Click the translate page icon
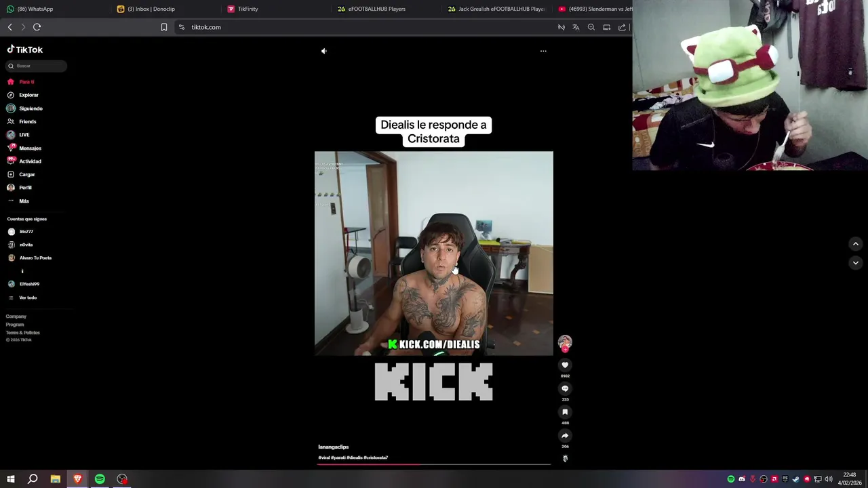This screenshot has width=868, height=488. click(576, 27)
